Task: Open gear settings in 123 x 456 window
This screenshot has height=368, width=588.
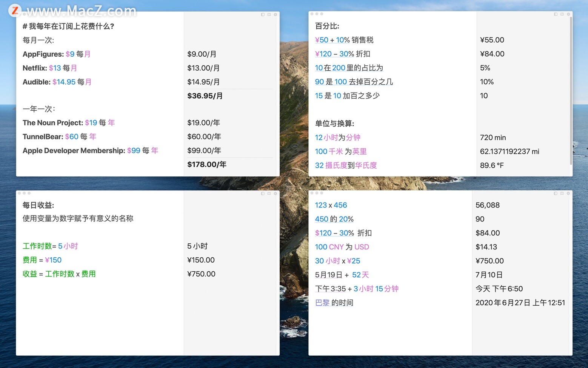Action: [568, 193]
